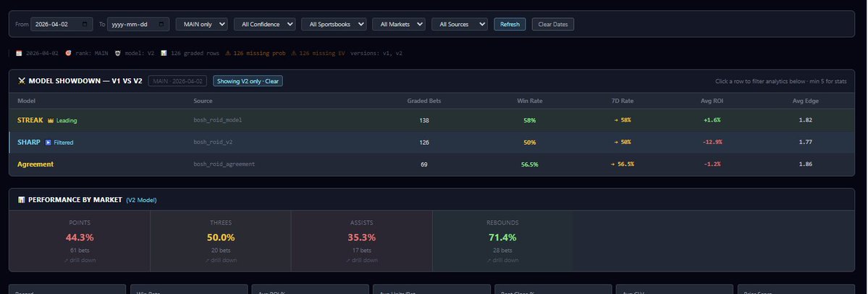Click source text bosh_roid_model

pos(218,120)
